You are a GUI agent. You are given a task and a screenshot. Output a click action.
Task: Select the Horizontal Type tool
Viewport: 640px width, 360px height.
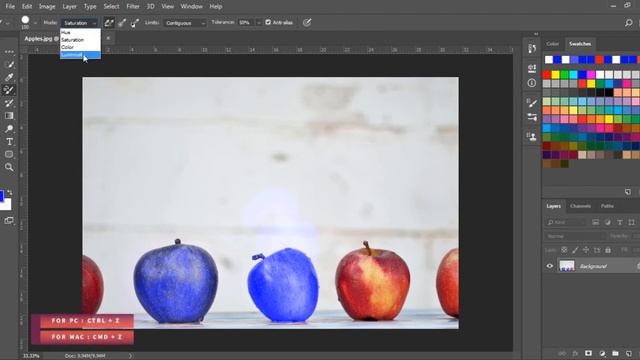[9, 142]
